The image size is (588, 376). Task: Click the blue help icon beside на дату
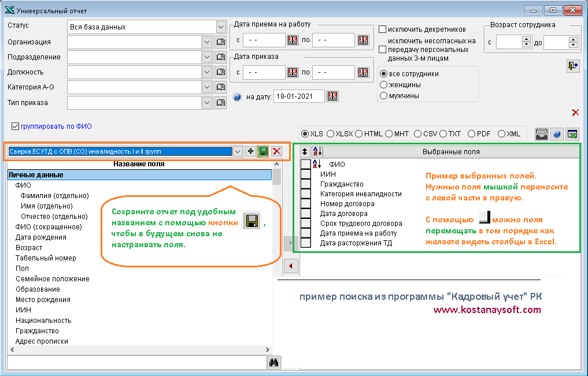click(x=237, y=97)
